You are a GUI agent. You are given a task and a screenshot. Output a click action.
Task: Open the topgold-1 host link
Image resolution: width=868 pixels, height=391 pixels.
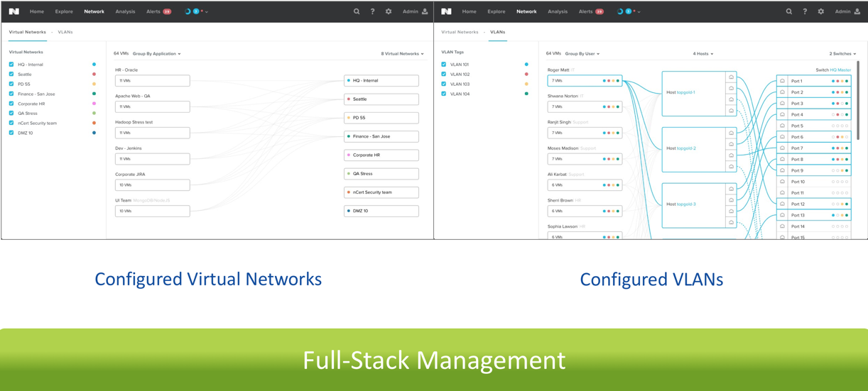[686, 92]
